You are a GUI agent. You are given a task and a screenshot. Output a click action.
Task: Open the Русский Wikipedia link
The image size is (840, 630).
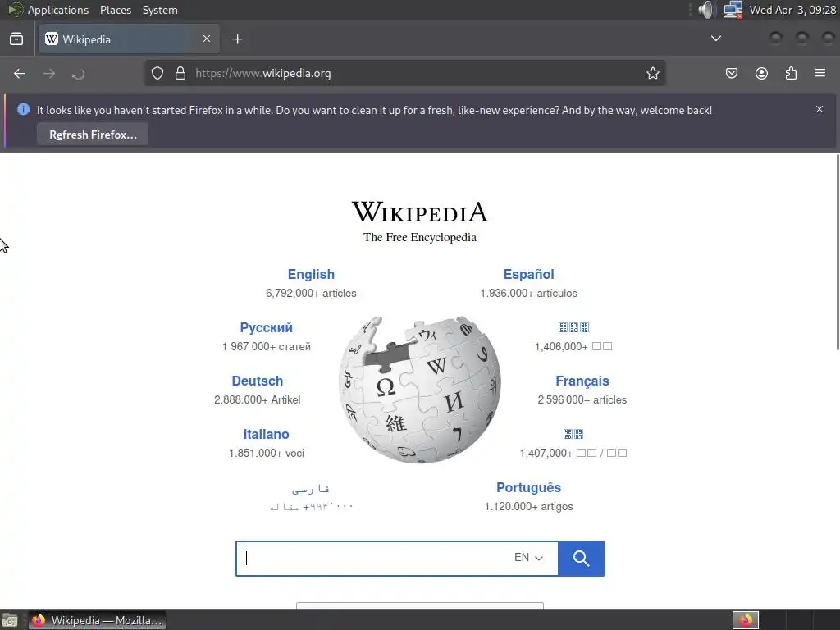click(267, 327)
